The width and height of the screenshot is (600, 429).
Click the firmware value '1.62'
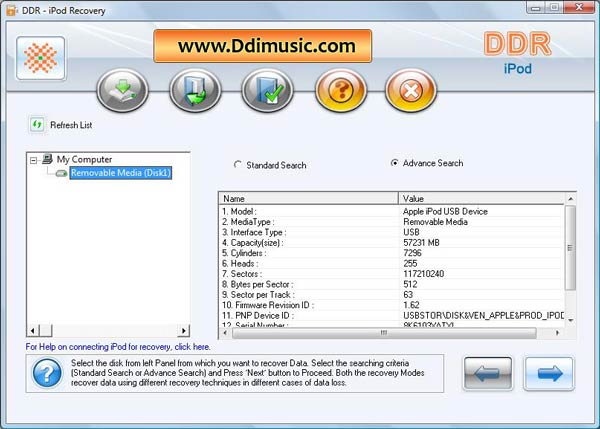click(x=411, y=305)
